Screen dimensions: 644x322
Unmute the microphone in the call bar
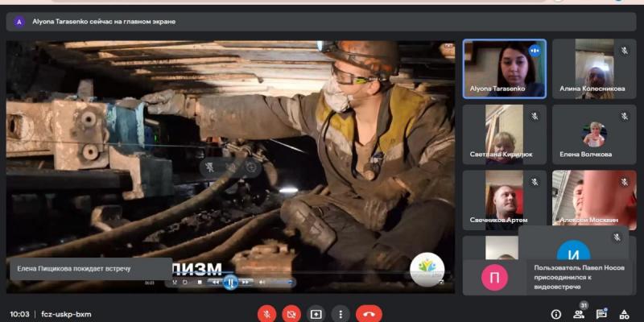[x=267, y=314]
